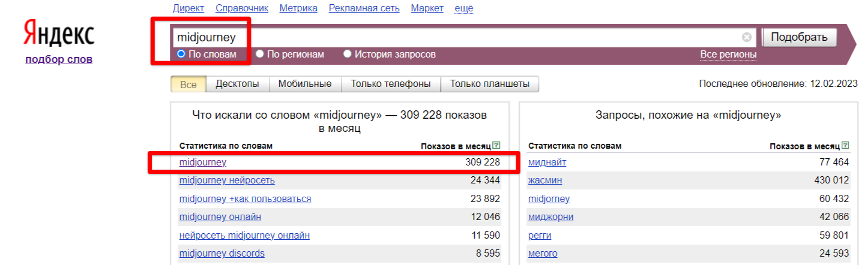Open the 'Рекламная сеть' top link

(x=365, y=8)
